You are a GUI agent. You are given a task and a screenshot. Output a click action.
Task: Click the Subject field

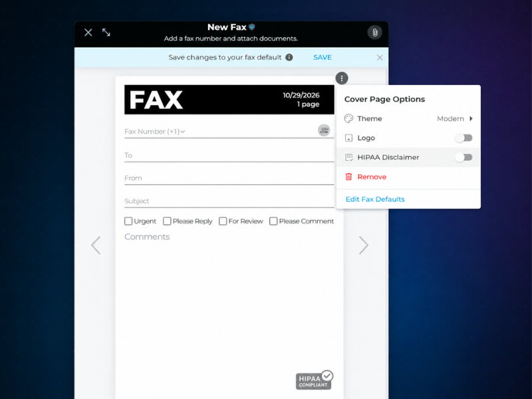pyautogui.click(x=229, y=201)
